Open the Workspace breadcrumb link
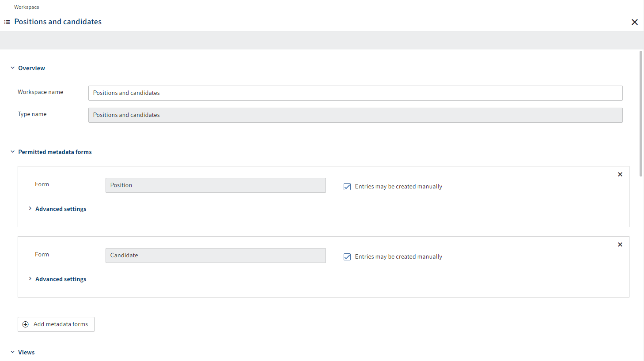Image resolution: width=644 pixels, height=361 pixels. pos(27,7)
